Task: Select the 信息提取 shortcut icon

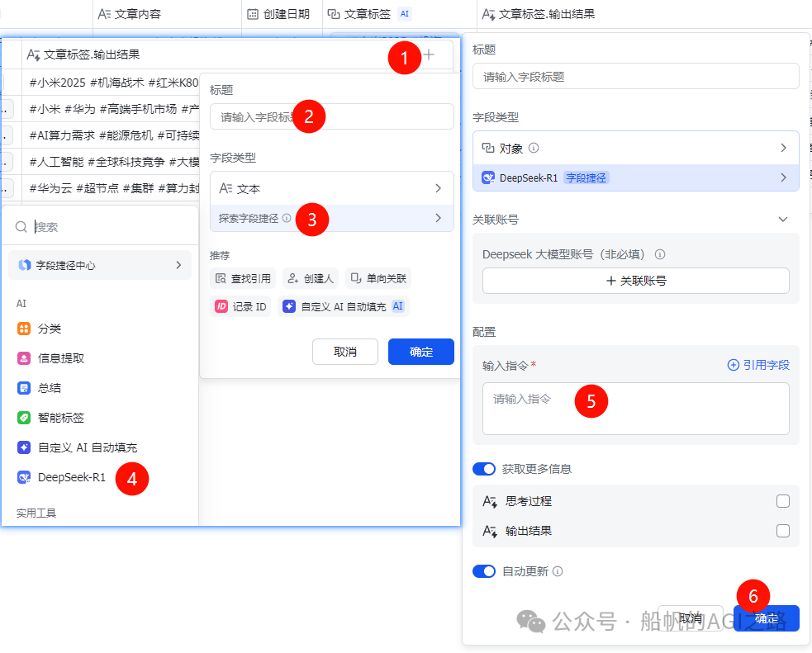Action: tap(24, 358)
